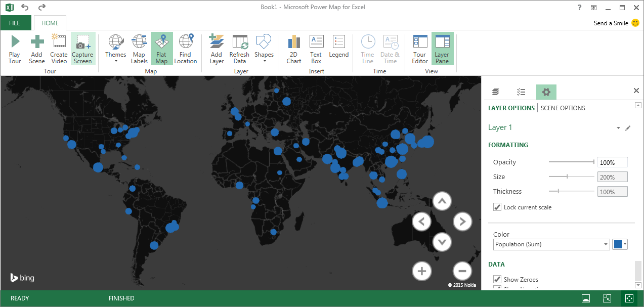The width and height of the screenshot is (644, 307).
Task: Click the Excel icon in the title bar
Action: pyautogui.click(x=9, y=7)
